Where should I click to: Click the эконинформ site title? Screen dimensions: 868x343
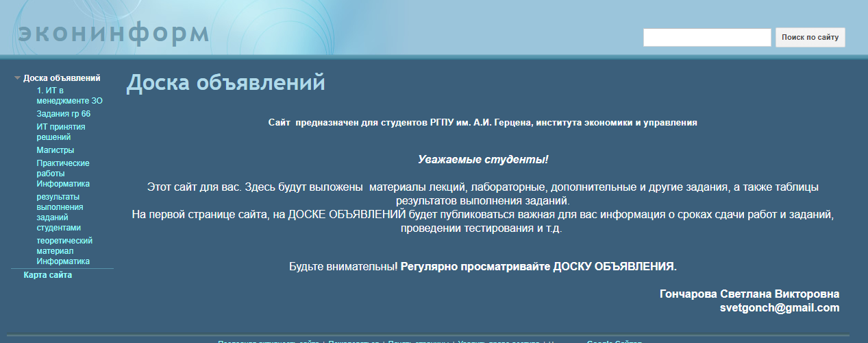point(113,33)
